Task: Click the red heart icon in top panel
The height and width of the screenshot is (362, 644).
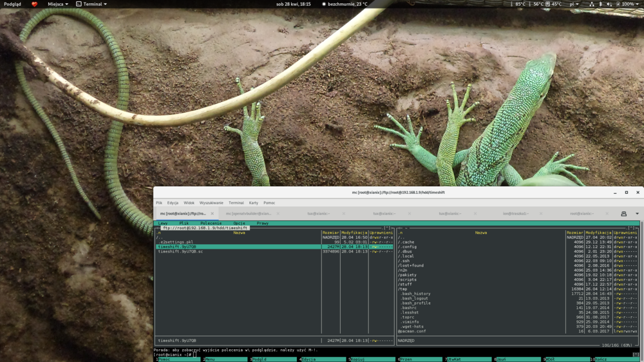Action: tap(35, 4)
